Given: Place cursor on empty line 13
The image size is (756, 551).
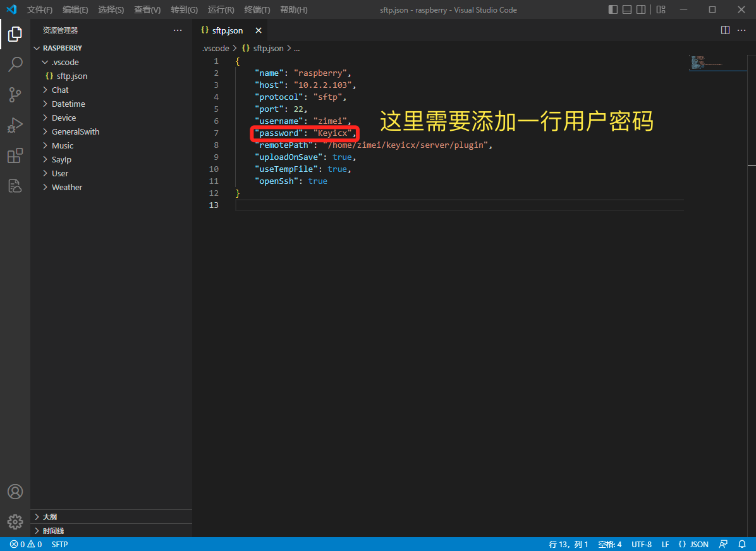Looking at the screenshot, I should click(x=460, y=205).
